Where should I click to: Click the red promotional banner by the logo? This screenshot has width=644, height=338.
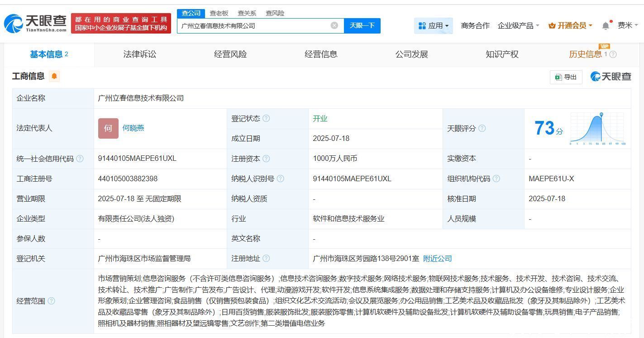(x=121, y=24)
